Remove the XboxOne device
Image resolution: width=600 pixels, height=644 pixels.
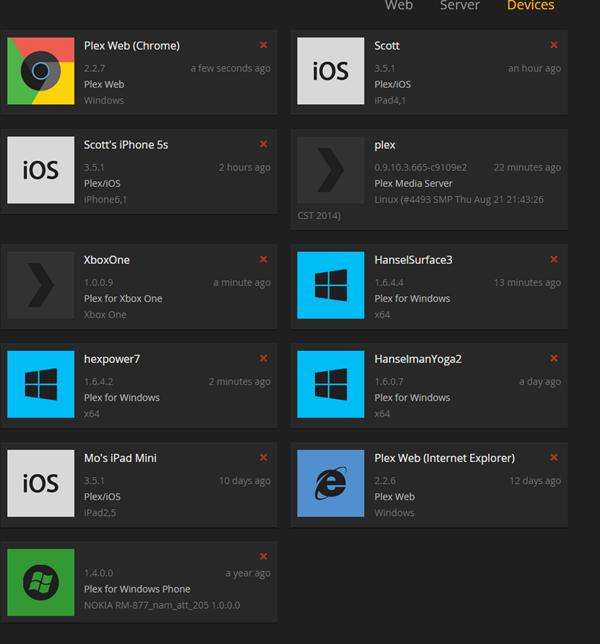[x=264, y=259]
